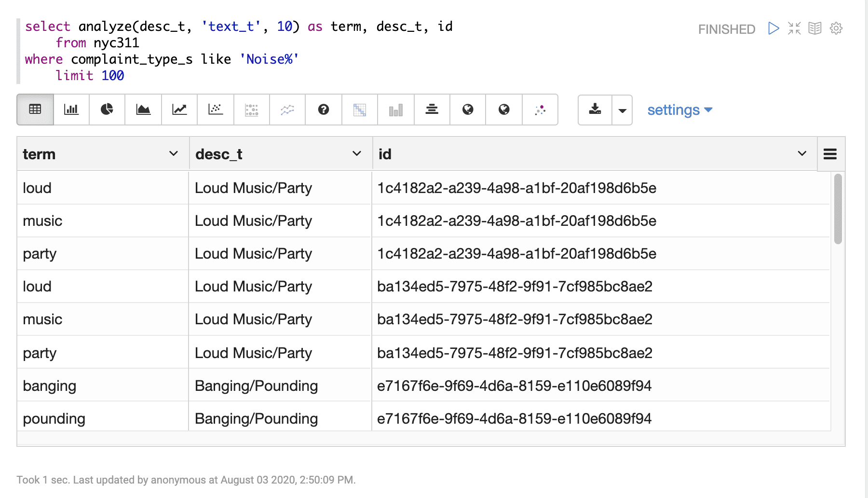Open the scatter plot visualization
Image resolution: width=868 pixels, height=498 pixels.
click(215, 110)
